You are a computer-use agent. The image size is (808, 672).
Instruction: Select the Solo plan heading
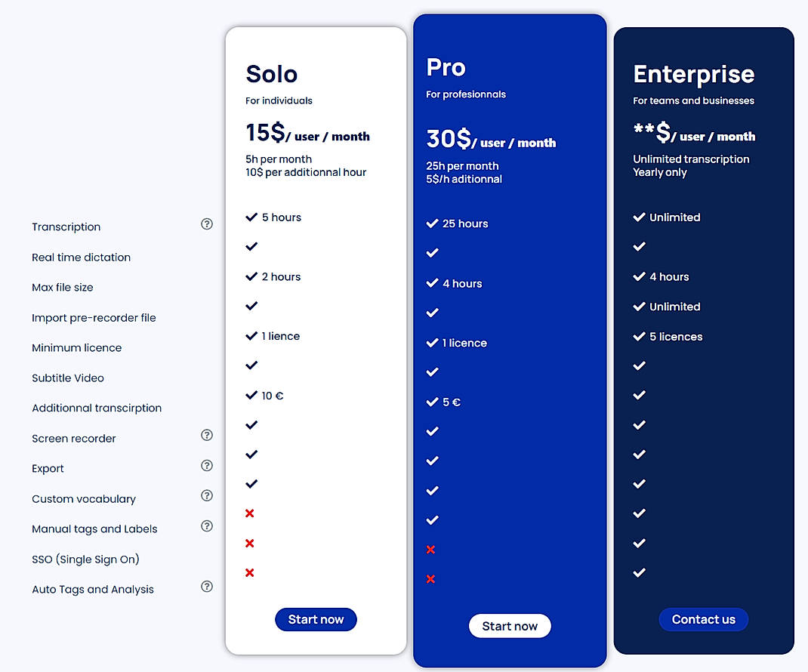pos(272,74)
